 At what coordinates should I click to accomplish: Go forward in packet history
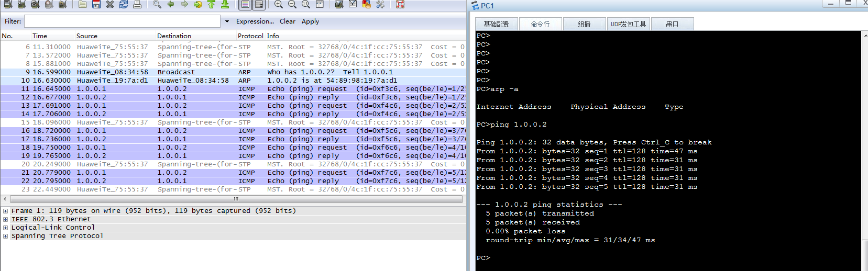[184, 4]
